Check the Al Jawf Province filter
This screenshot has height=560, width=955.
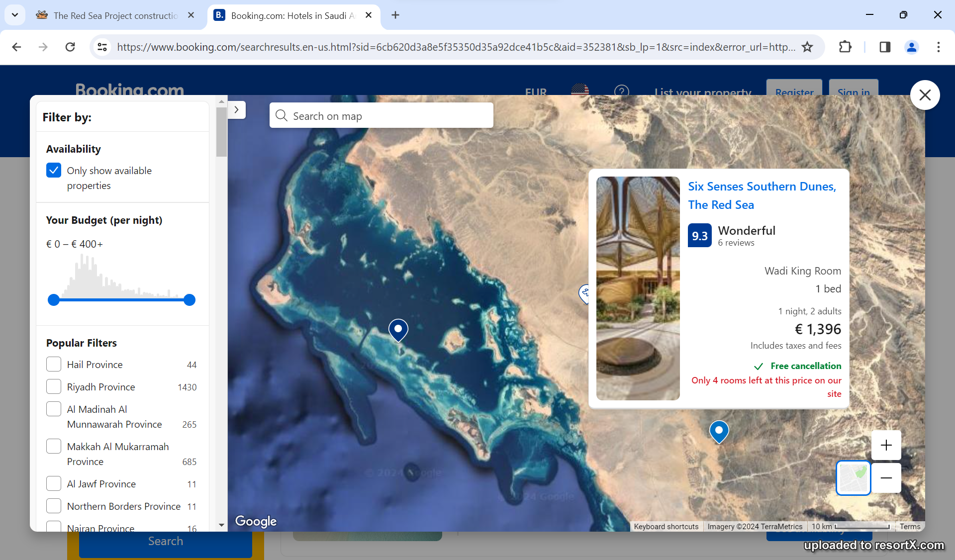54,484
